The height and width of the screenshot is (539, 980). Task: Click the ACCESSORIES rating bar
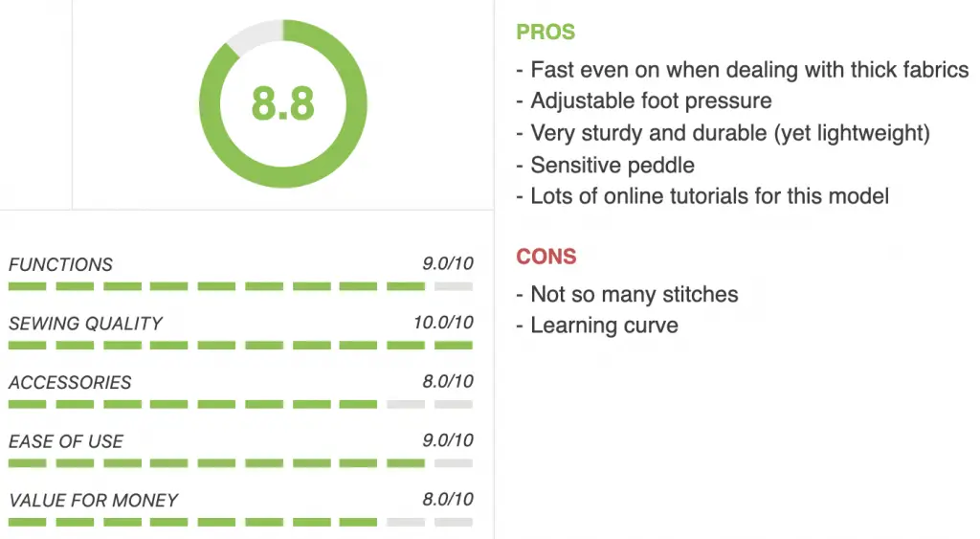240,405
